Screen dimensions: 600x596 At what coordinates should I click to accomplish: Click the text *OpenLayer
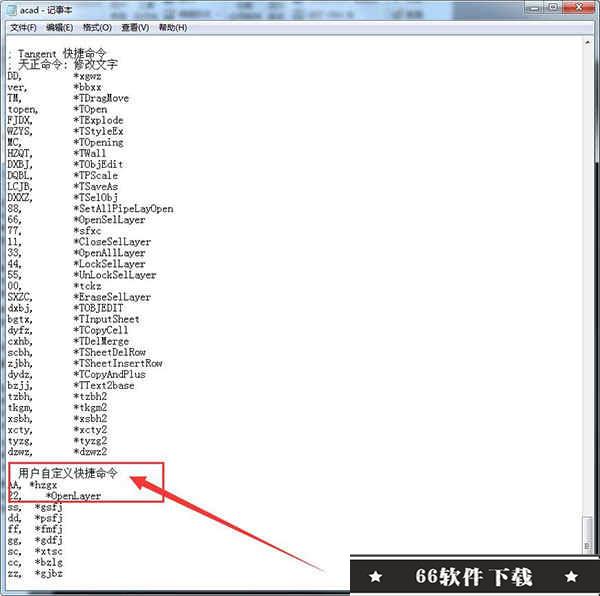point(73,496)
